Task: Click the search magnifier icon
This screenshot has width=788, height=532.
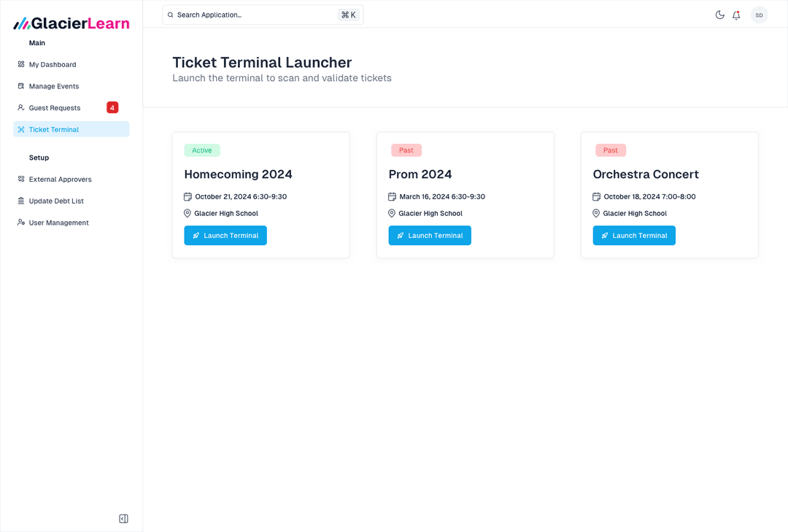Action: click(x=171, y=15)
